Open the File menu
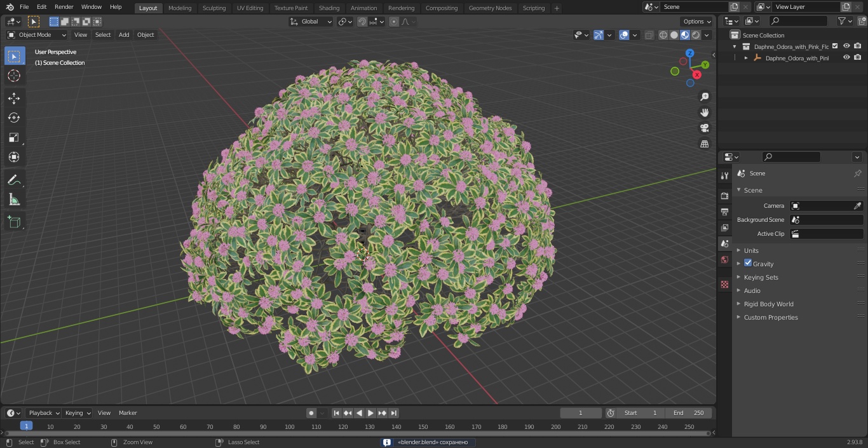 [24, 7]
